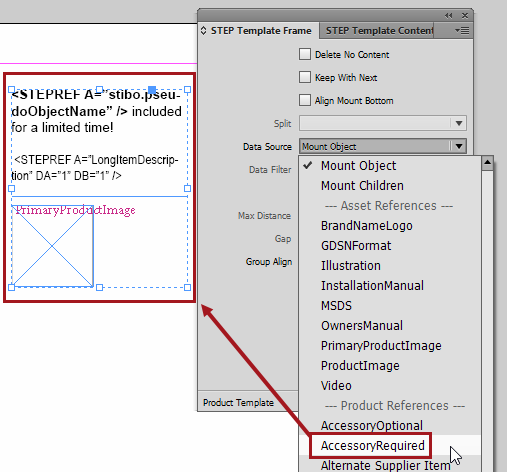
Task: Choose AccessoryRequired from the list
Action: click(373, 445)
